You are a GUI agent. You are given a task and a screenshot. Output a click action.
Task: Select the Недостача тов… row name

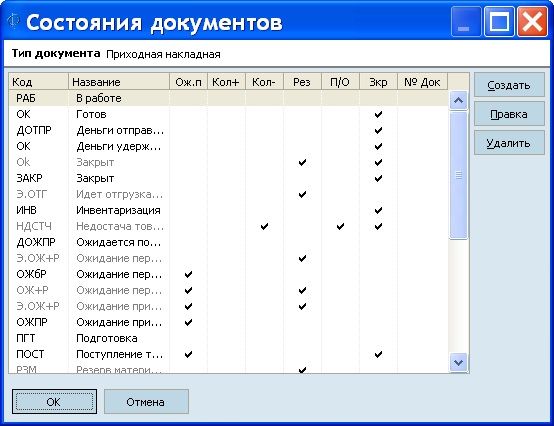(120, 226)
